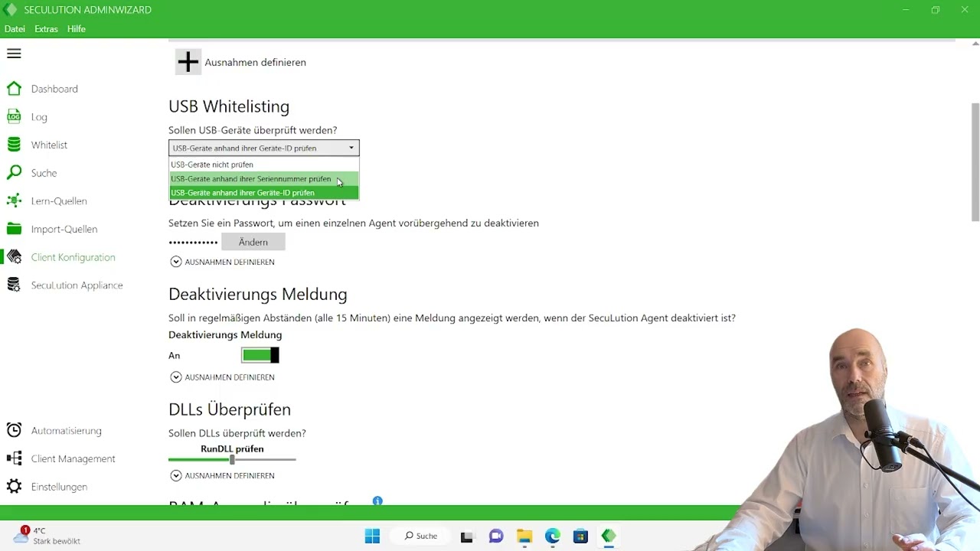Click Ausnahmen definieren text beside plus
980x551 pixels.
pos(255,63)
